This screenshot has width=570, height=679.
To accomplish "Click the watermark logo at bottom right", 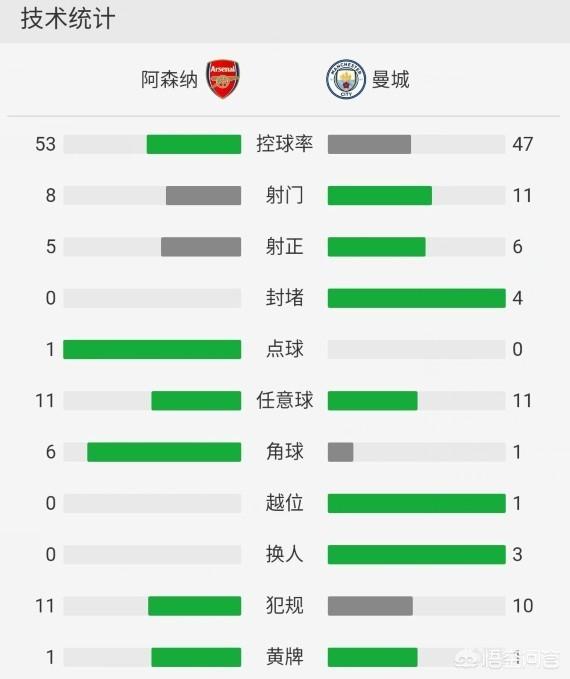I will pyautogui.click(x=509, y=658).
